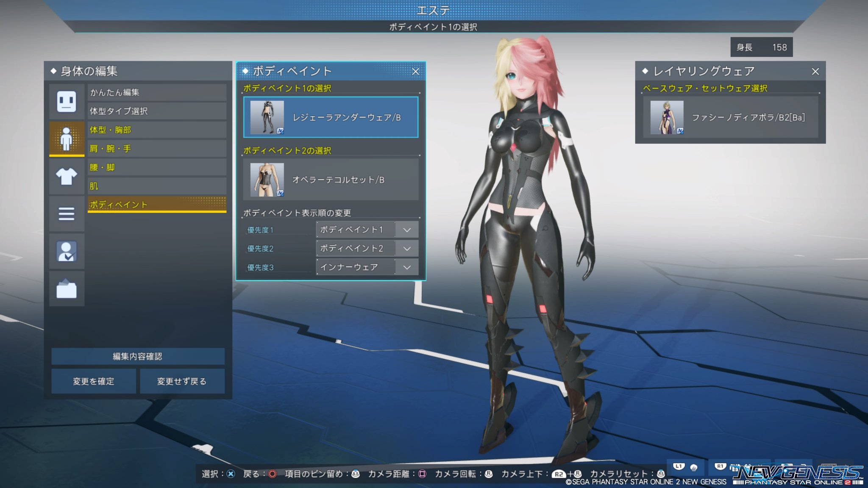Select the highlighted ボディペイント menu item
Screen dimensions: 868x488
[x=157, y=204]
